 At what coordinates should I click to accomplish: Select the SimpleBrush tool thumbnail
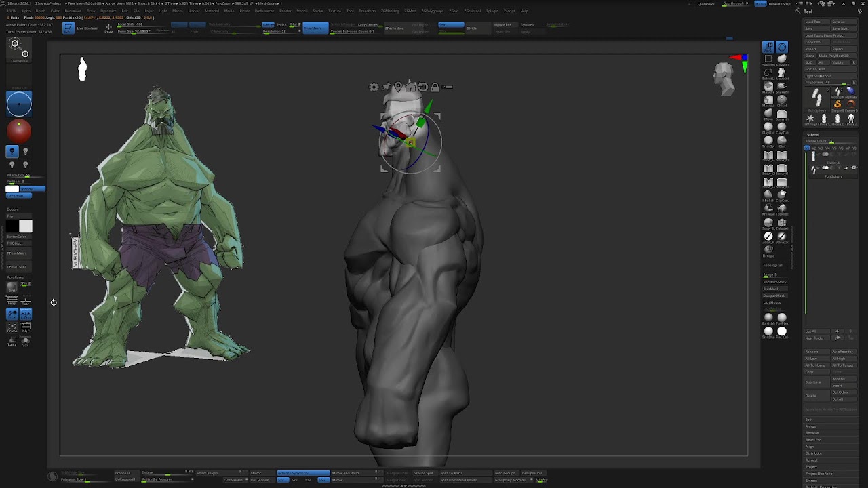[837, 104]
